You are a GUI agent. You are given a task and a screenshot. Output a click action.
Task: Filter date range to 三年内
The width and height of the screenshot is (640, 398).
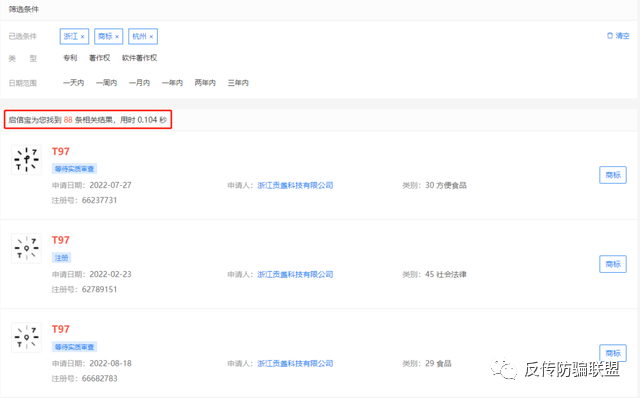[x=238, y=83]
